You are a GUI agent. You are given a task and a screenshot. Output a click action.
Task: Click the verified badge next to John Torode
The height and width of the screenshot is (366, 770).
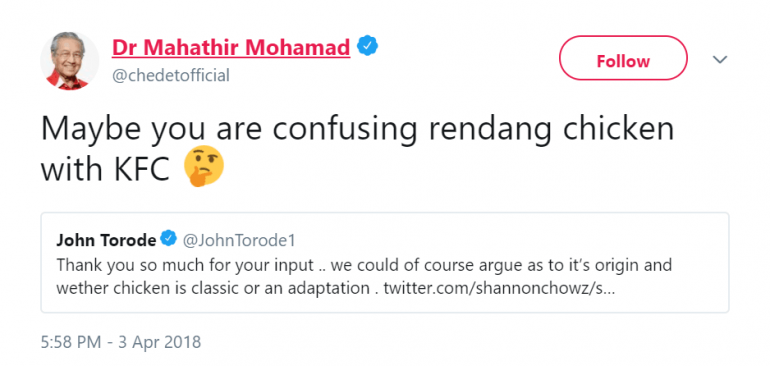168,239
